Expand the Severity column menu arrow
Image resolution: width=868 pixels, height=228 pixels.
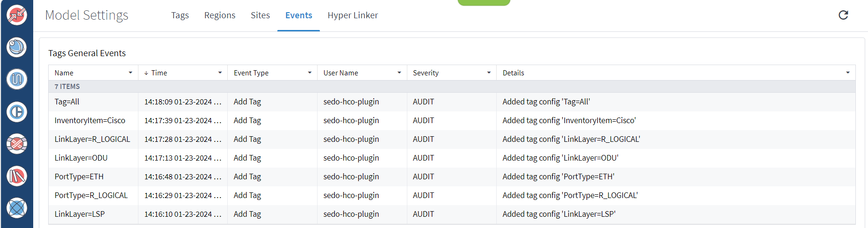click(489, 73)
